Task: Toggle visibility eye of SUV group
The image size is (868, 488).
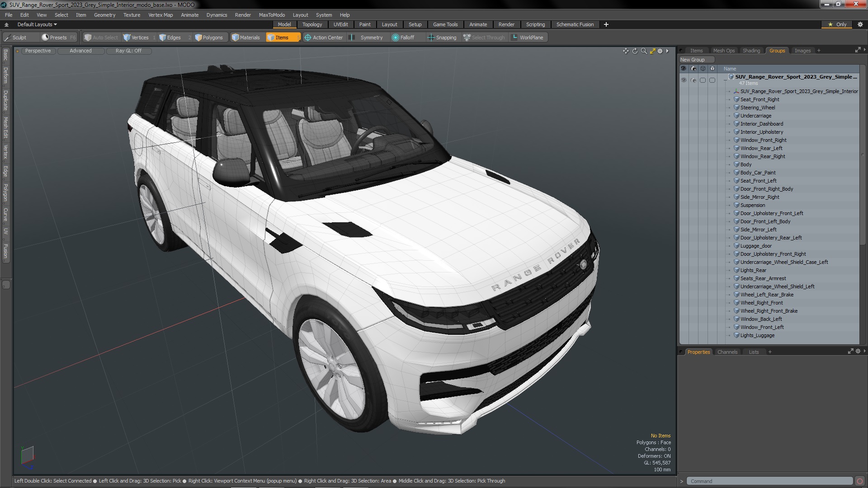Action: point(684,80)
